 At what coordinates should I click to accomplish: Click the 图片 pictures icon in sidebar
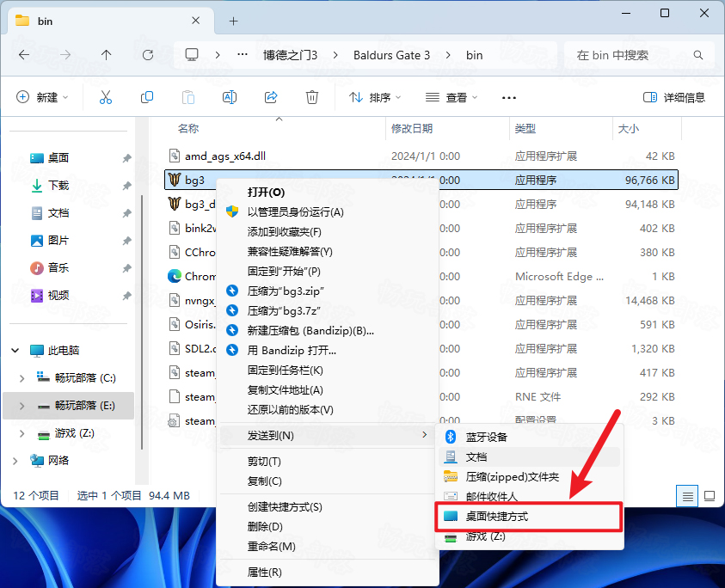(36, 241)
